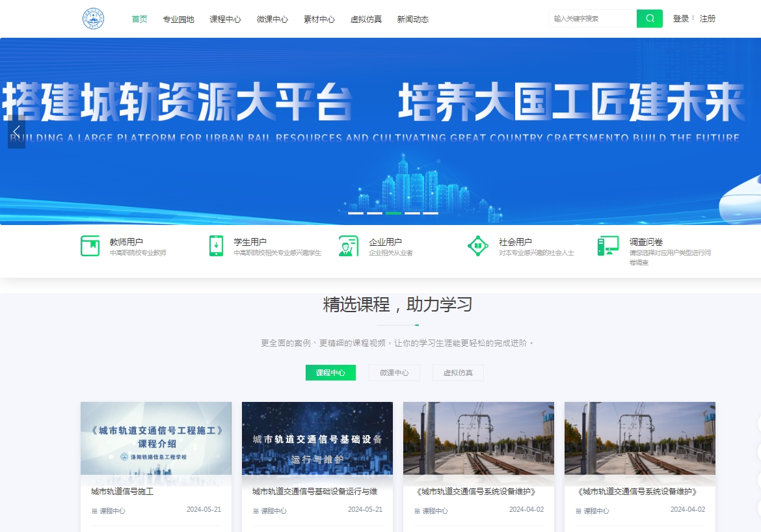761x532 pixels.
Task: Go to previous banner slide arrow
Action: (x=16, y=131)
